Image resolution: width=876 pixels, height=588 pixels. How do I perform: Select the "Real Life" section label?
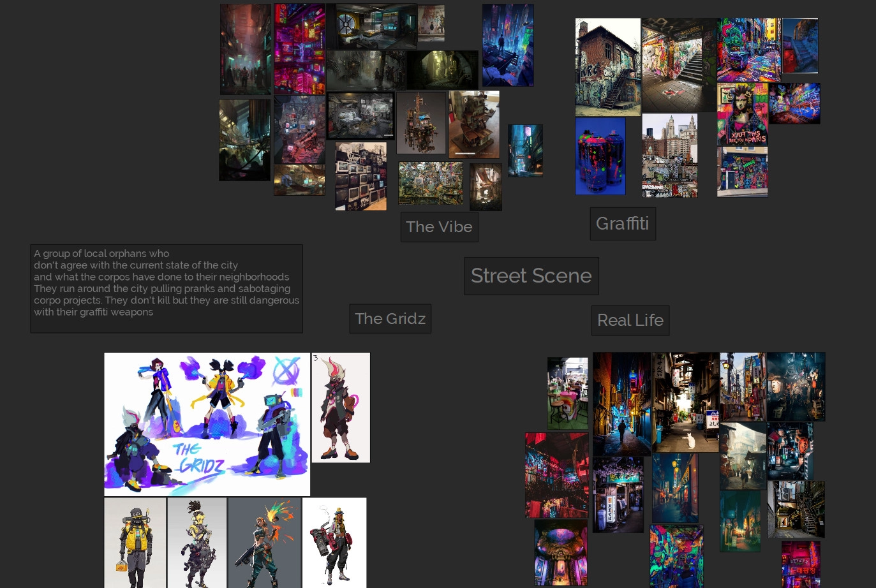tap(630, 320)
